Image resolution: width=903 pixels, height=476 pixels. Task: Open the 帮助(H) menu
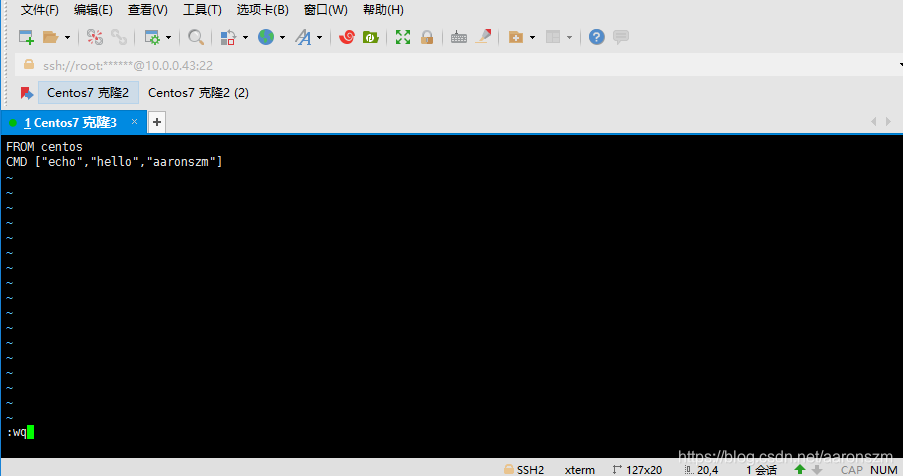(383, 10)
